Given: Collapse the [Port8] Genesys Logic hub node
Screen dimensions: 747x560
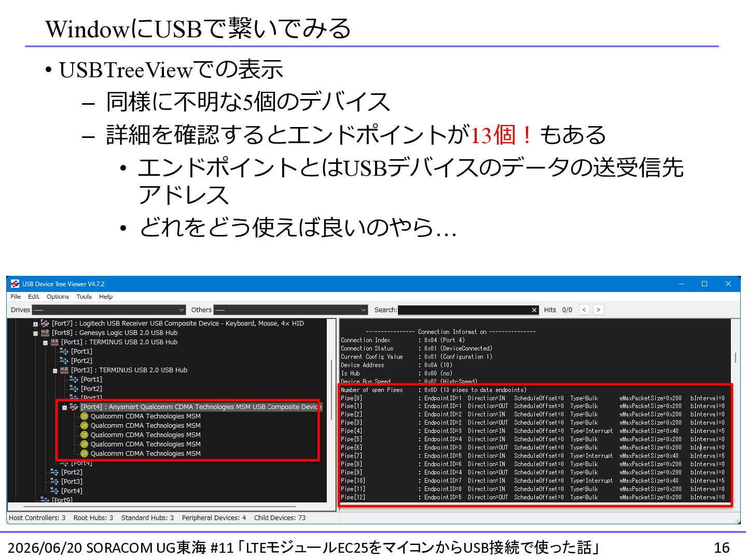Looking at the screenshot, I should pos(35,333).
